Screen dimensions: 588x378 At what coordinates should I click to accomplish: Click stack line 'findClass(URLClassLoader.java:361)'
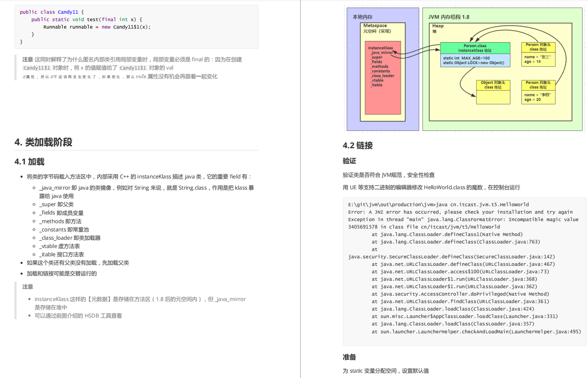[x=460, y=301]
